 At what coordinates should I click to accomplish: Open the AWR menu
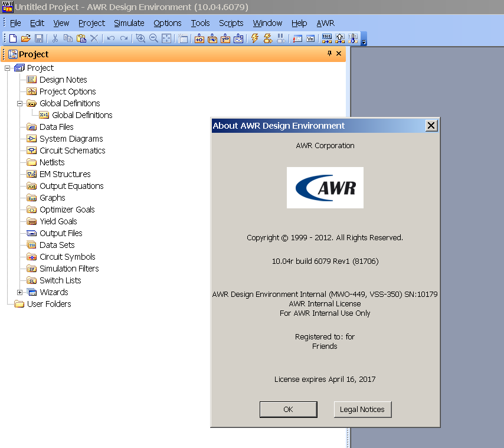325,23
